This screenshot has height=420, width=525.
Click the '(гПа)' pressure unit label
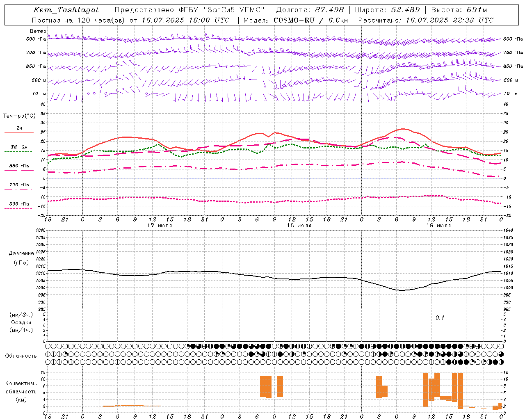(x=21, y=262)
